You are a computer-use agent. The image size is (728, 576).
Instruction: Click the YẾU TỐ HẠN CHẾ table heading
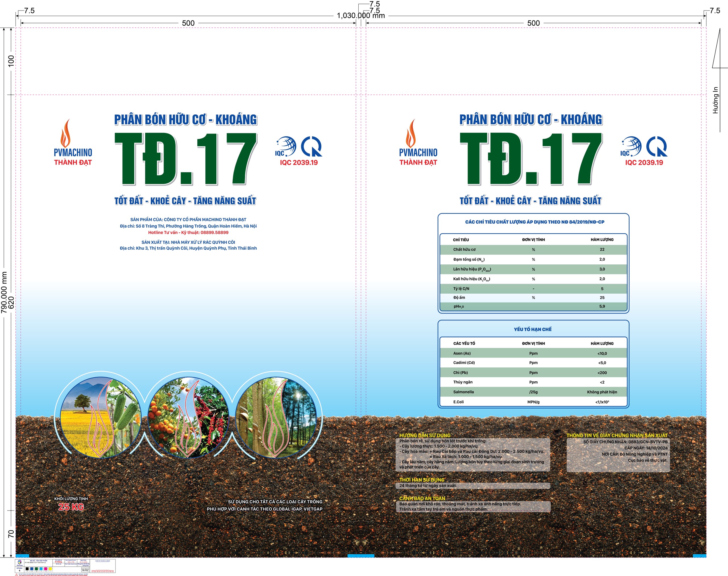[533, 329]
